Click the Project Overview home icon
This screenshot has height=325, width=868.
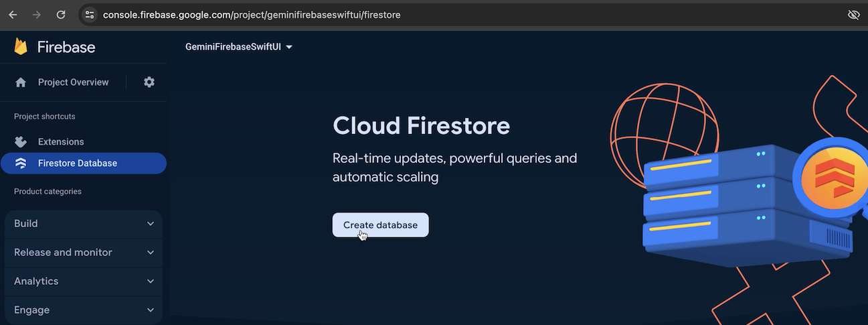click(x=21, y=82)
